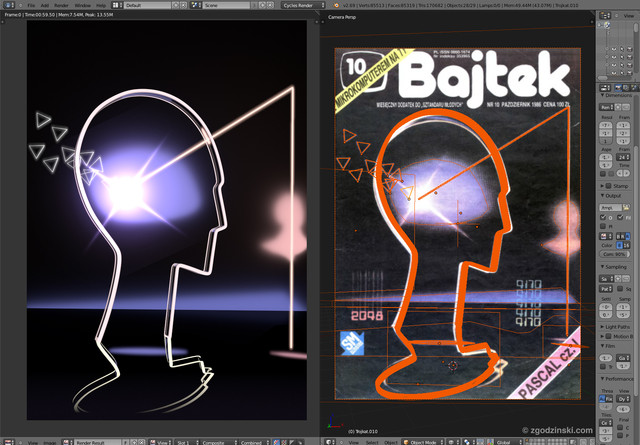Open the Render menu in top bar
The image size is (640, 445).
click(x=61, y=5)
